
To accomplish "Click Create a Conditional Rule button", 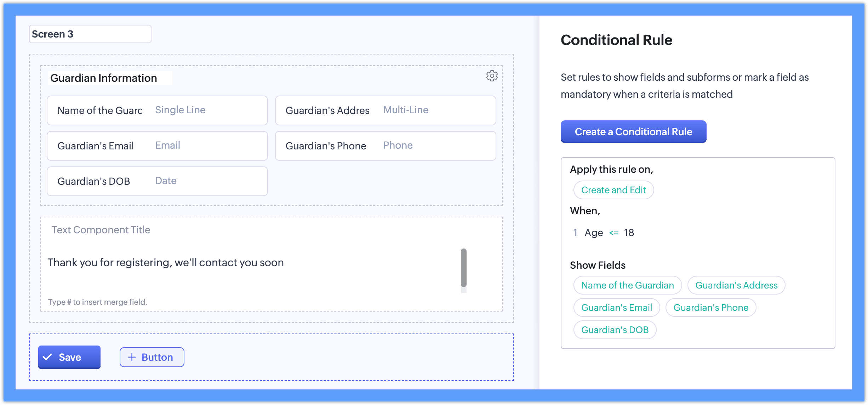I will [x=633, y=132].
